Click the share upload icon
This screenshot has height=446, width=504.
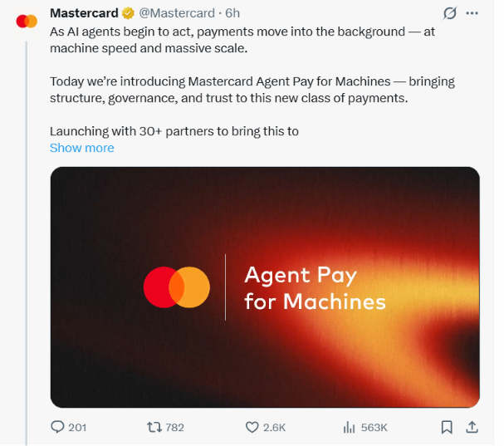(472, 427)
